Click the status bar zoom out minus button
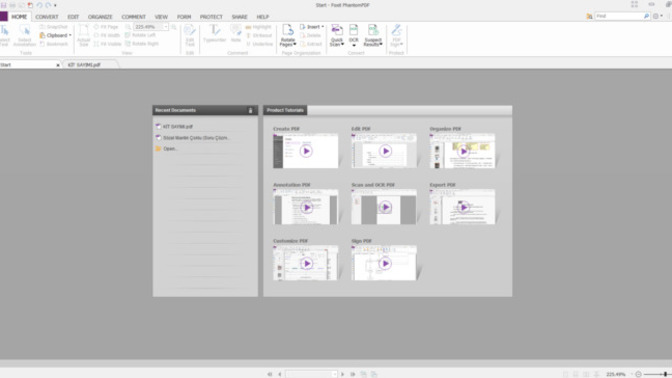672x378 pixels. pos(638,374)
